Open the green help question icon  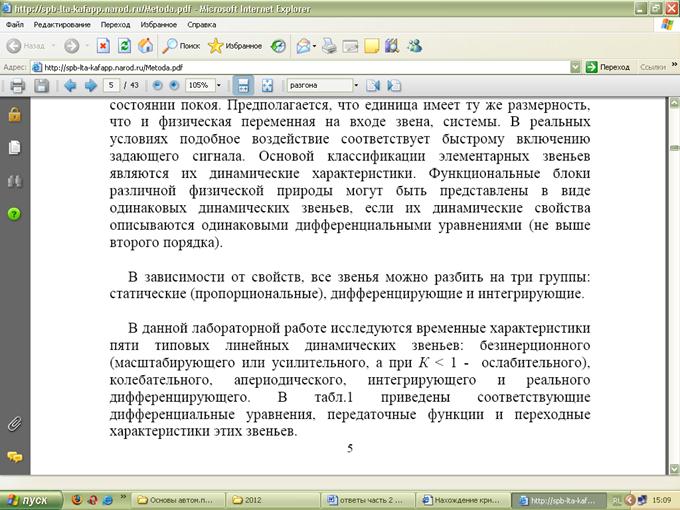coord(14,214)
